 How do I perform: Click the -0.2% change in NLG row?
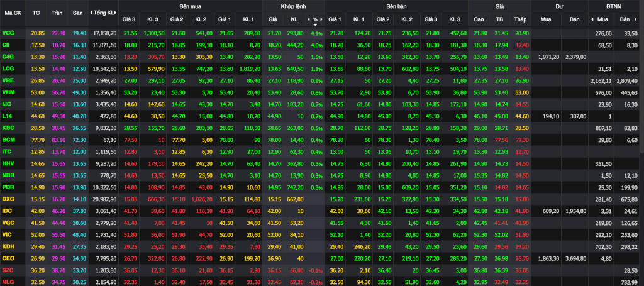coord(316,283)
